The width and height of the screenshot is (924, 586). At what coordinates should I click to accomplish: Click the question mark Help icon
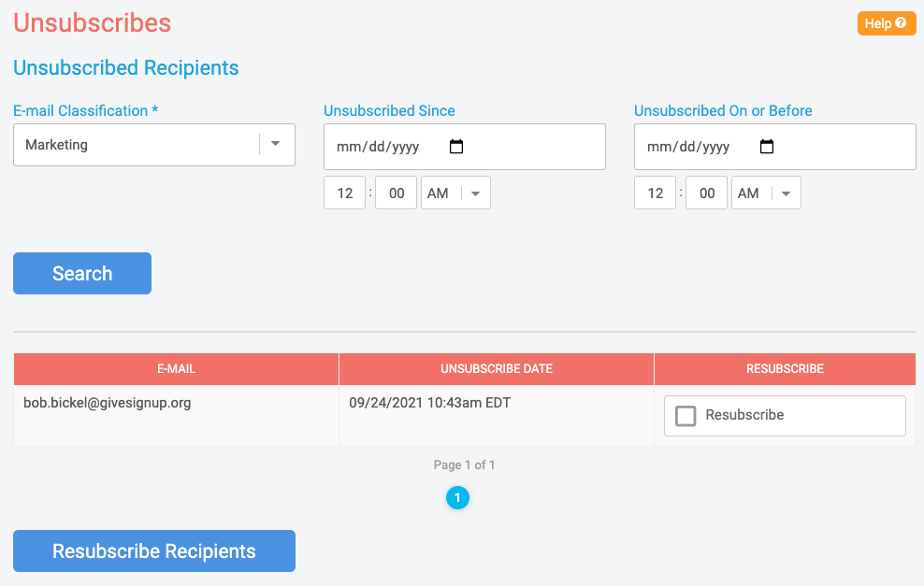(901, 23)
